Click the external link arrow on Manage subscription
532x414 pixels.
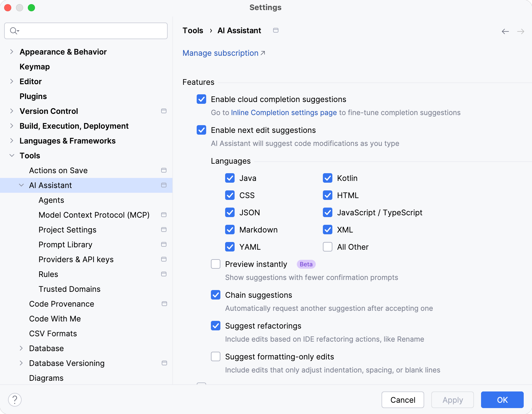(263, 53)
